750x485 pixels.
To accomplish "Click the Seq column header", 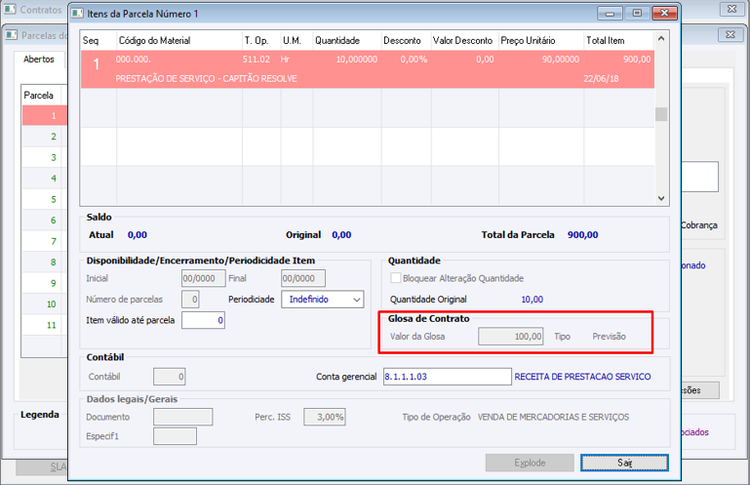I will click(98, 41).
